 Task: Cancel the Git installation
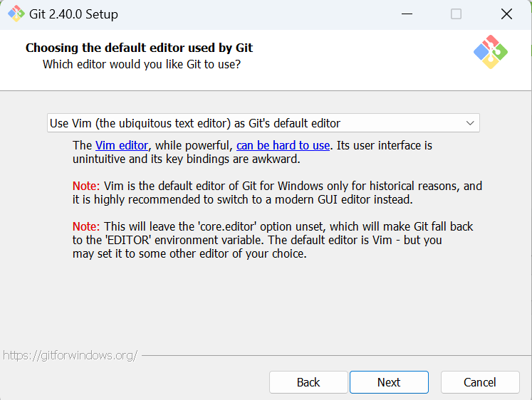480,382
